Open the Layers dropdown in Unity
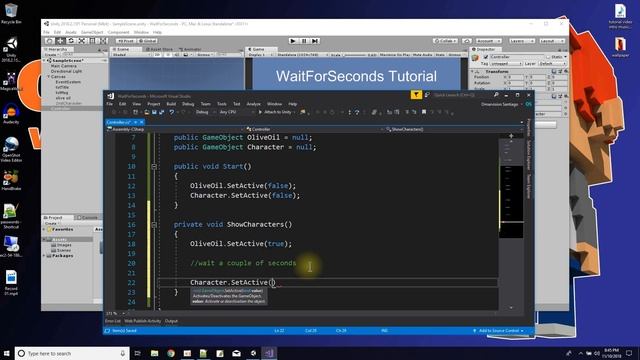This screenshot has height=360, width=640. [522, 41]
